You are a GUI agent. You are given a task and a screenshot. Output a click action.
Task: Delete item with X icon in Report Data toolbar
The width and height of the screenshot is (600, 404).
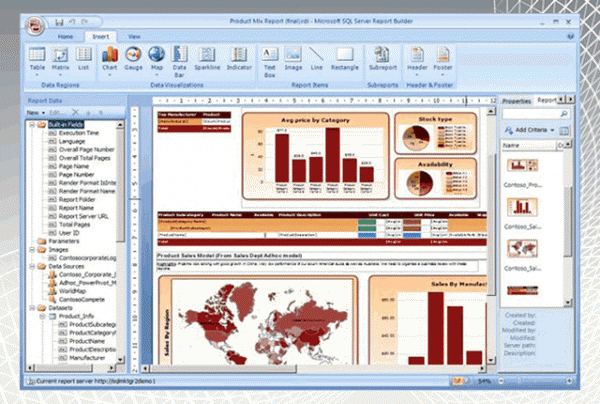[x=75, y=112]
